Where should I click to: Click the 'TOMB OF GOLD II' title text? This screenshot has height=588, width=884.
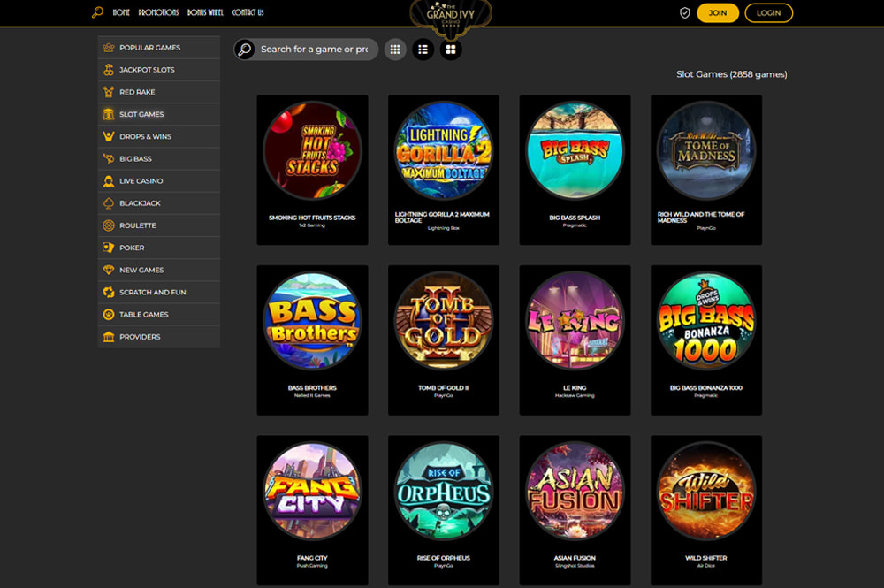click(x=444, y=388)
